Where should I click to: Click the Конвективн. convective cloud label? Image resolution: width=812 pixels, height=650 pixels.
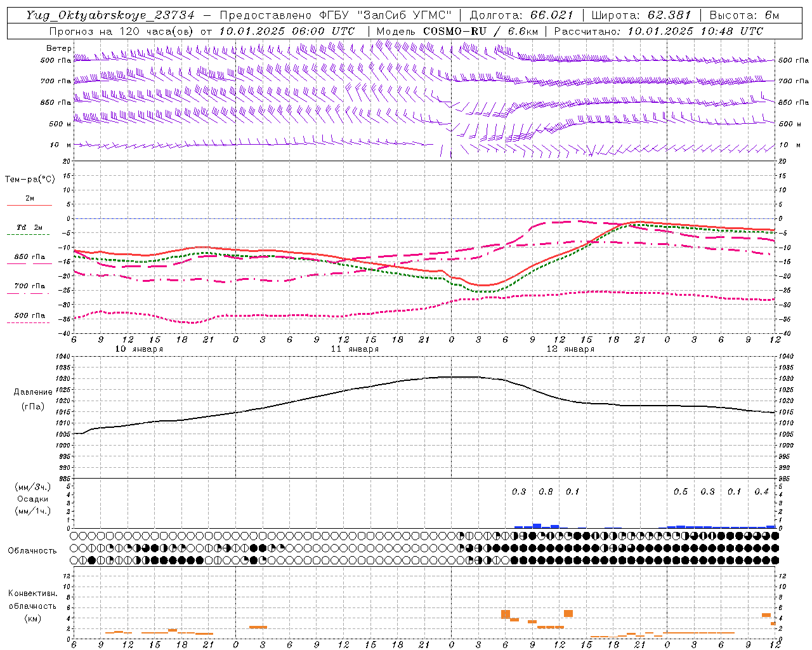pyautogui.click(x=32, y=594)
